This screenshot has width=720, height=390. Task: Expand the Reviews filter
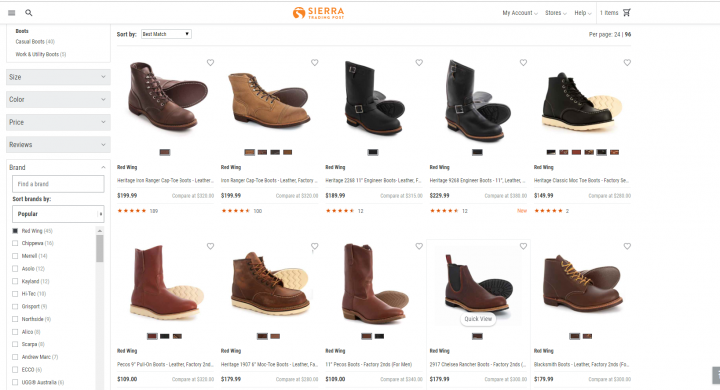tap(58, 144)
